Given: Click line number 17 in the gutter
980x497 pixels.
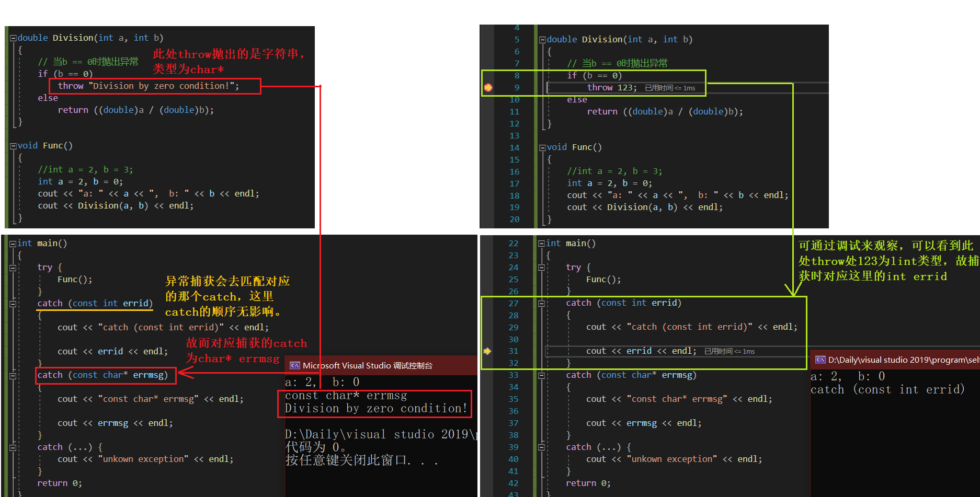Looking at the screenshot, I should tap(515, 183).
